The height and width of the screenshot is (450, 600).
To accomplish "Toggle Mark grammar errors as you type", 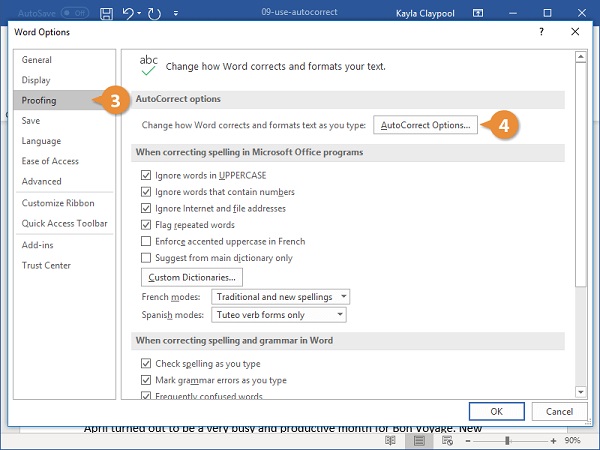I will pyautogui.click(x=146, y=380).
